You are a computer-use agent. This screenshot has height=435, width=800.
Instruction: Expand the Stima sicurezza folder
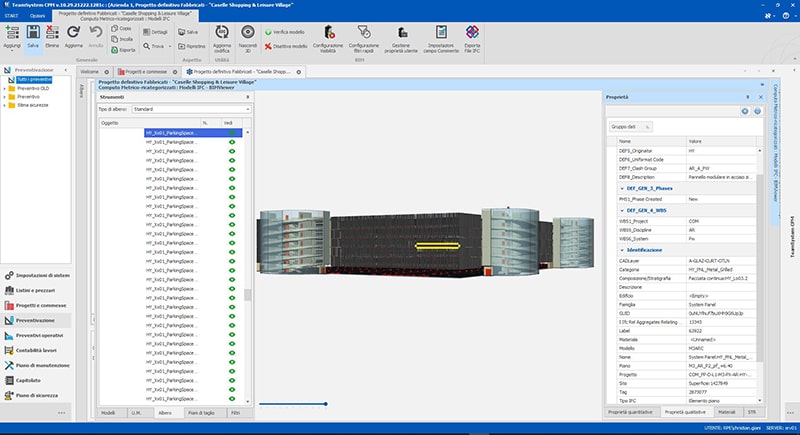5,105
